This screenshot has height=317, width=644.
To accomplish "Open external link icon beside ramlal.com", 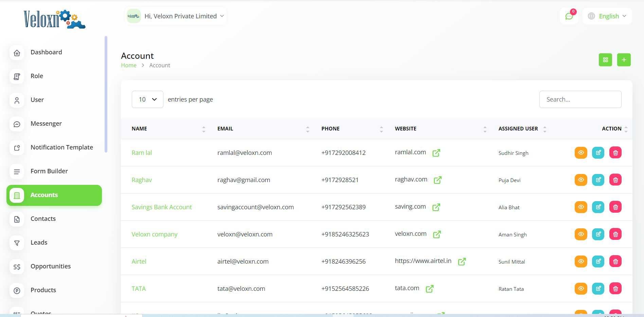I will coord(436,153).
